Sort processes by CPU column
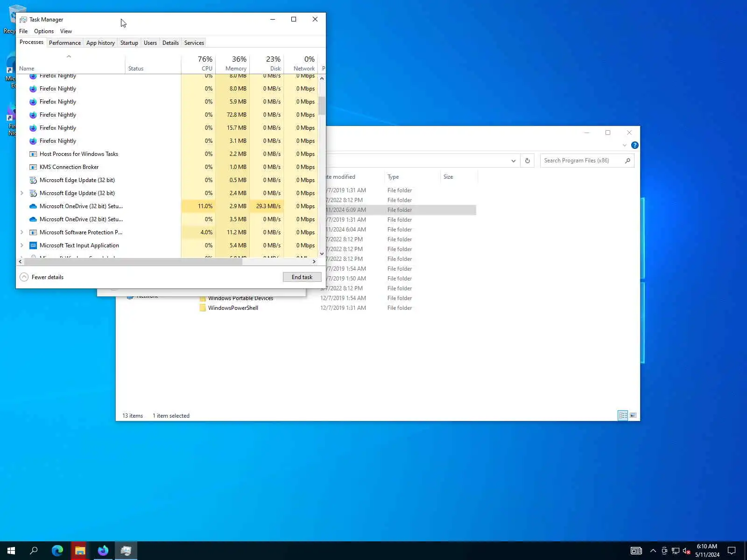 click(x=198, y=63)
